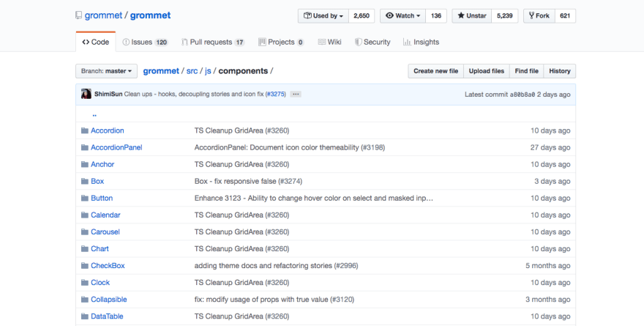Image resolution: width=644 pixels, height=326 pixels.
Task: Switch to the Issues tab
Action: 145,42
